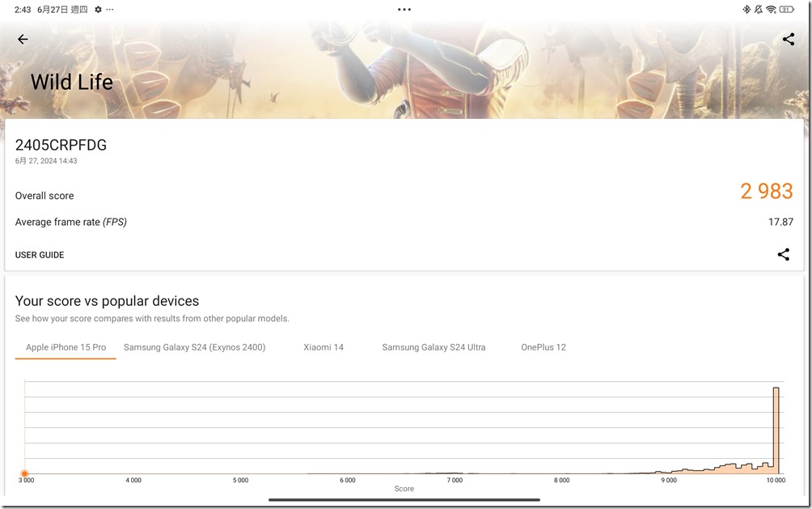Image resolution: width=812 pixels, height=509 pixels.
Task: Switch to the Xiaomi 14 tab
Action: click(x=324, y=347)
